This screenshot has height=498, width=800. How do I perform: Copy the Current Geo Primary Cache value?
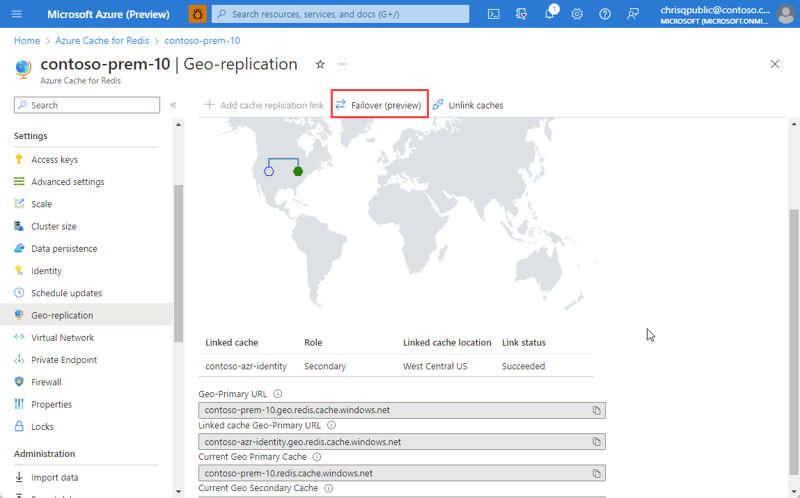click(x=596, y=474)
